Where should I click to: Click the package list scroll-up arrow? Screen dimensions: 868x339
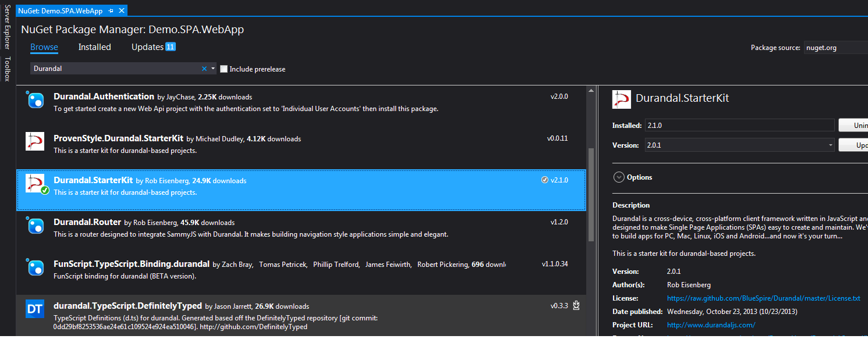591,91
